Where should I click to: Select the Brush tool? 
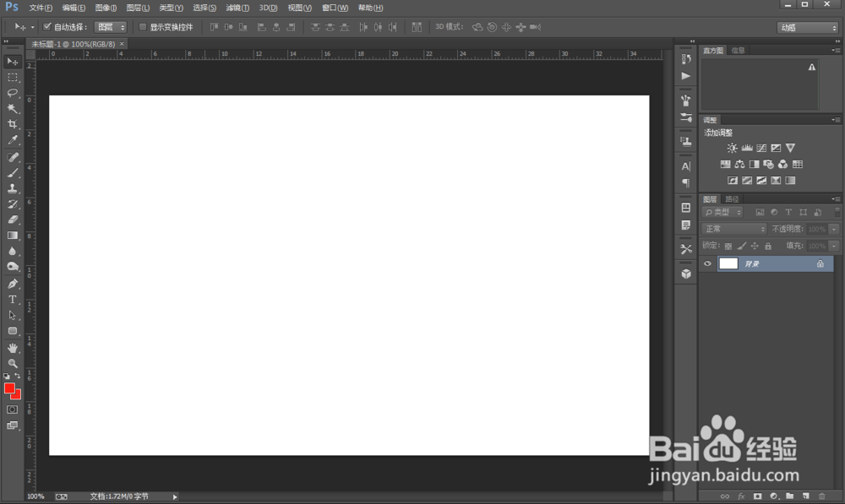pyautogui.click(x=13, y=173)
